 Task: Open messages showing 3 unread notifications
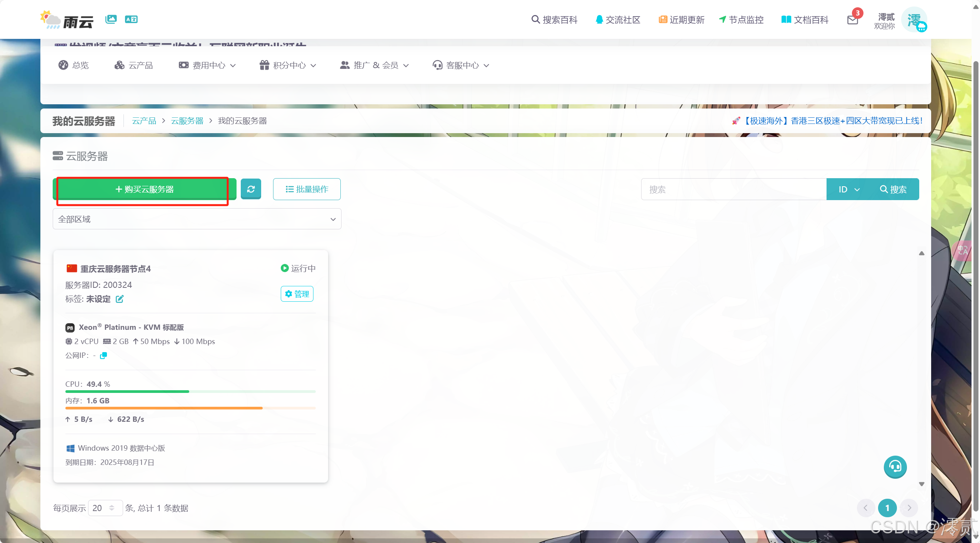853,20
